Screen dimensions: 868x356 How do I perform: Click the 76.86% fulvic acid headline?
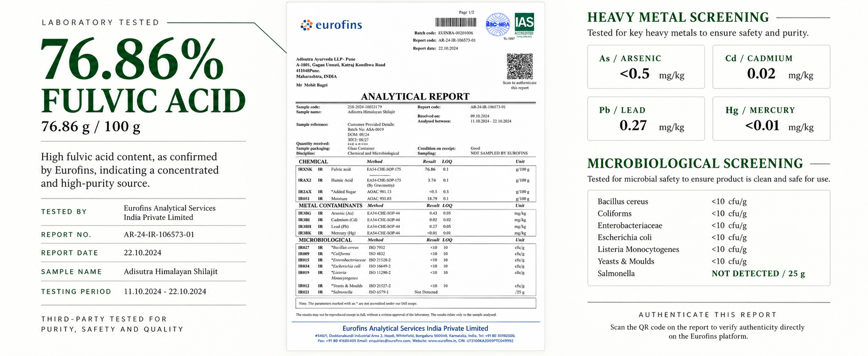[x=143, y=76]
